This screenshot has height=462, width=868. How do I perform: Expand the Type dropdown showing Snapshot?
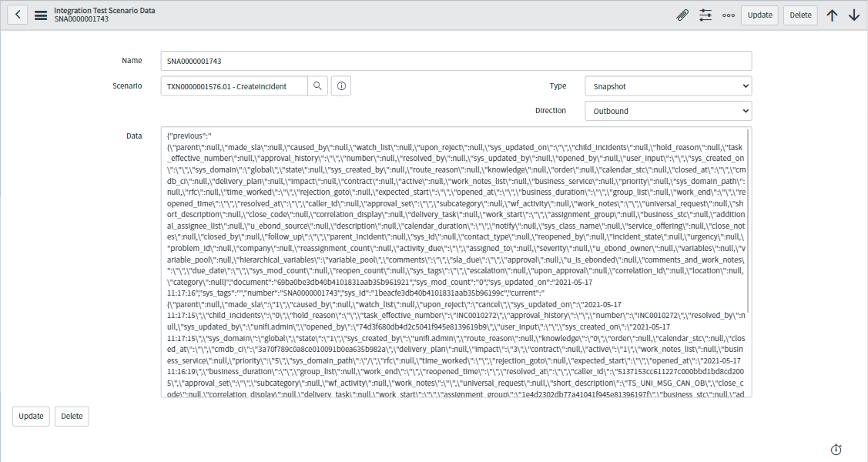click(668, 86)
